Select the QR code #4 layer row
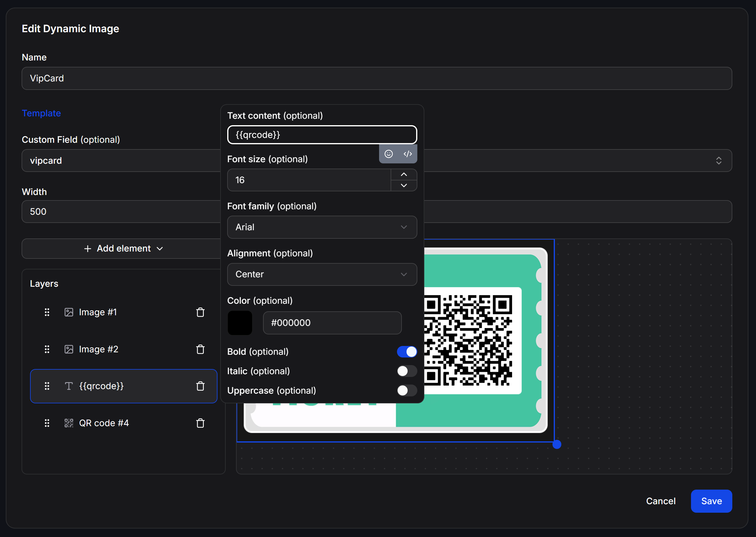This screenshot has height=537, width=756. 124,423
